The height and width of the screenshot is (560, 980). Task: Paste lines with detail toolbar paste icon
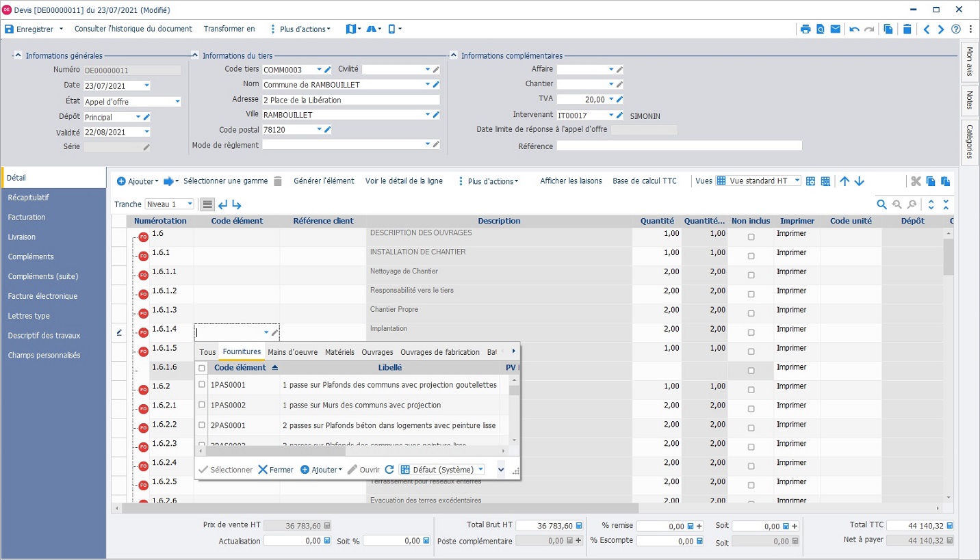(x=945, y=181)
